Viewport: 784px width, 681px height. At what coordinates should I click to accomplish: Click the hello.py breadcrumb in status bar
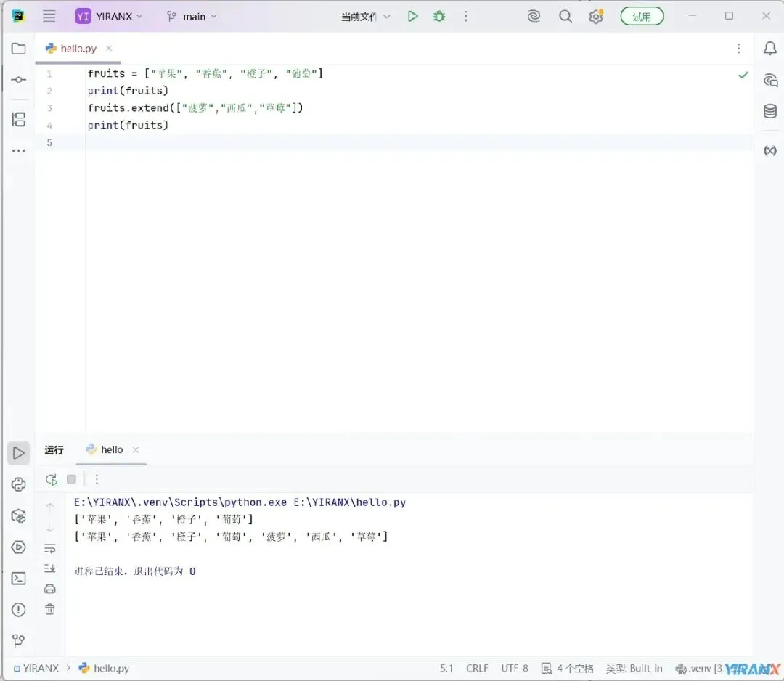pos(104,669)
